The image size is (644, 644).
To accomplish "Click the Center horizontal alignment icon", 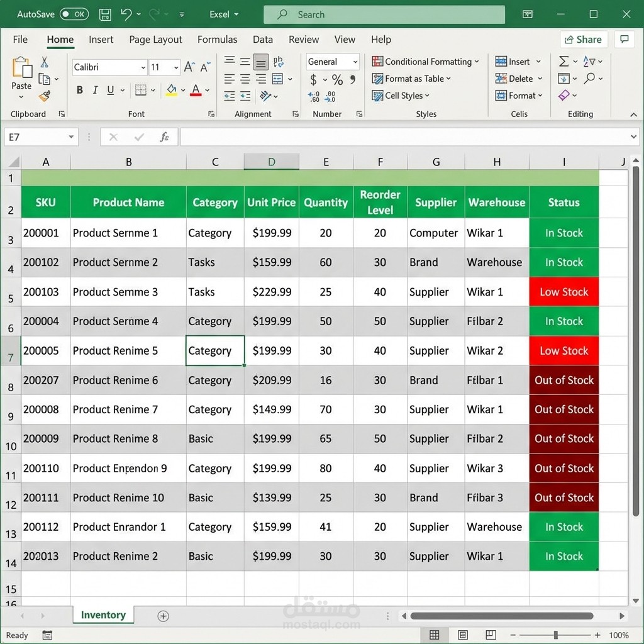I will 245,79.
